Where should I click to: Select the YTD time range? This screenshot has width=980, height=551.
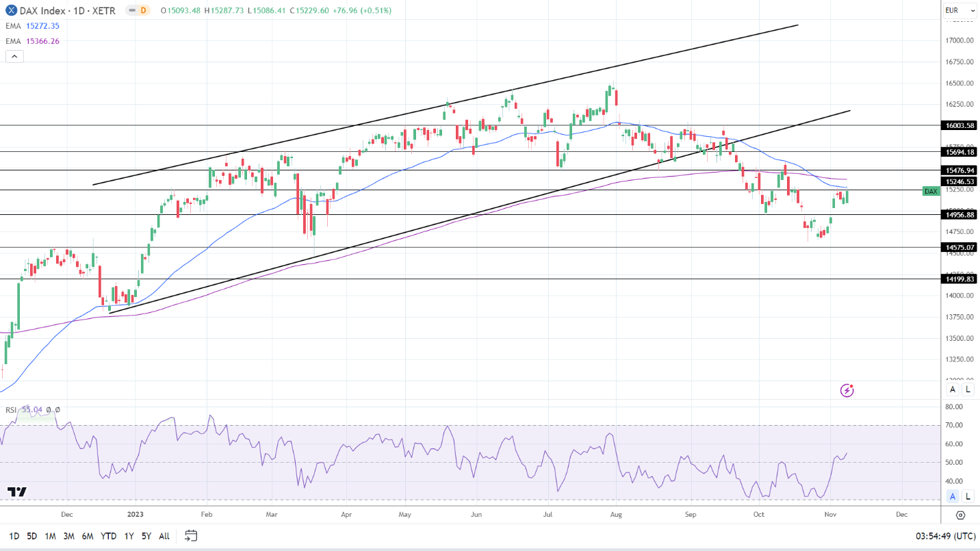tap(108, 536)
